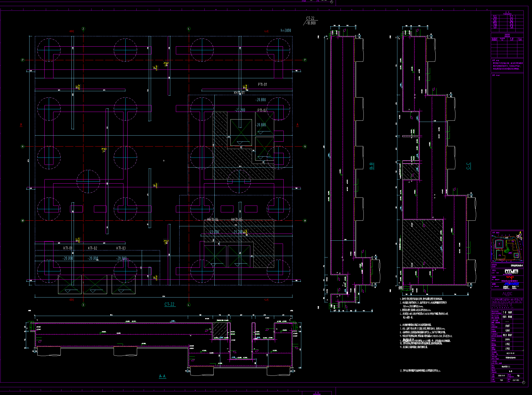Select red section mark C below the plan
This screenshot has width=532, height=395.
click(x=266, y=300)
